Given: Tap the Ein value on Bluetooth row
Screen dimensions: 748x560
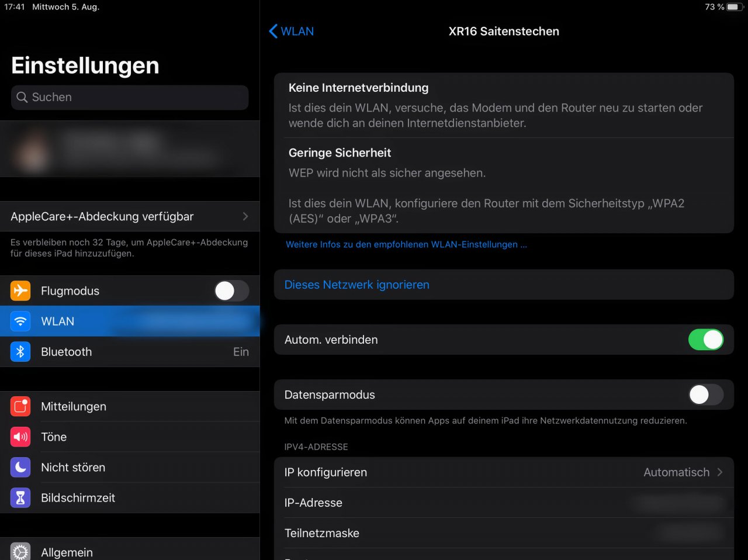Looking at the screenshot, I should point(241,351).
